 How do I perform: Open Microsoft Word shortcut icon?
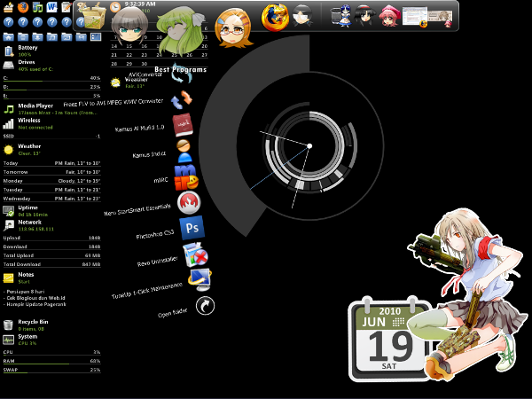coord(52,7)
